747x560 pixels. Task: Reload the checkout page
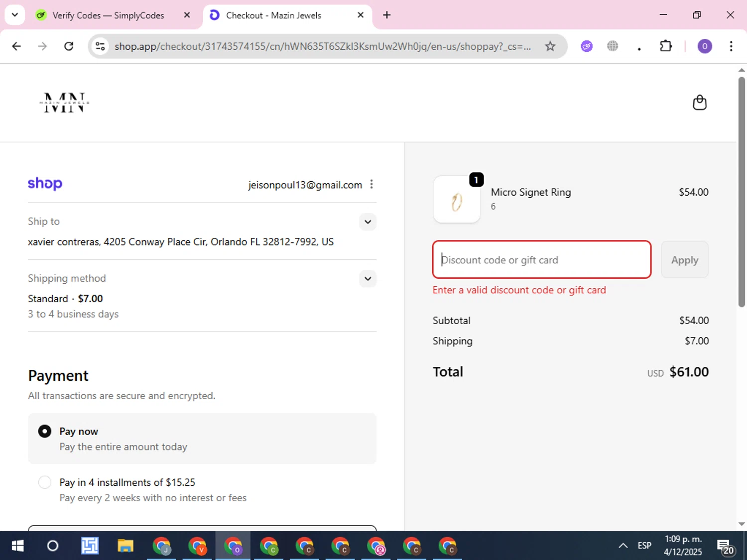69,46
